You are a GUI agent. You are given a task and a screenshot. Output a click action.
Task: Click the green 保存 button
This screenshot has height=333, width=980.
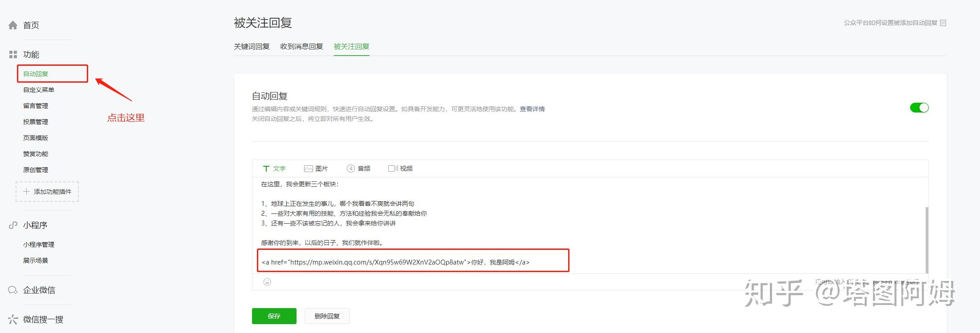[x=274, y=316]
